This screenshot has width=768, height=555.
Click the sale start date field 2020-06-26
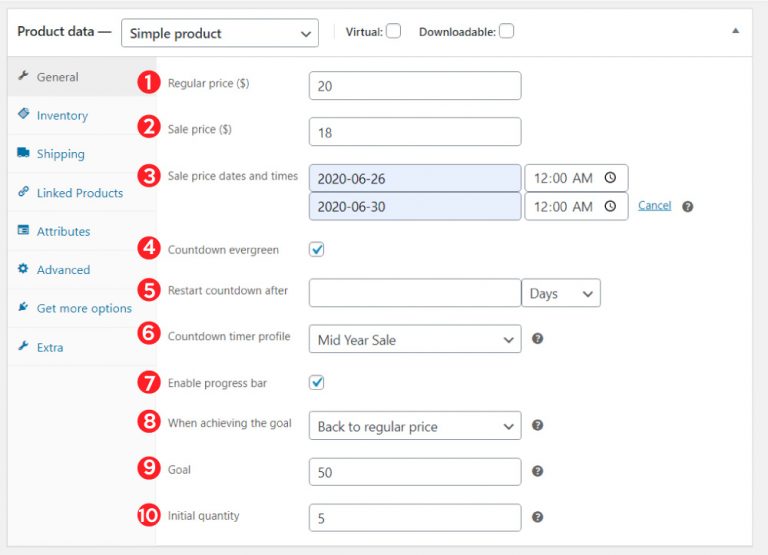click(415, 178)
